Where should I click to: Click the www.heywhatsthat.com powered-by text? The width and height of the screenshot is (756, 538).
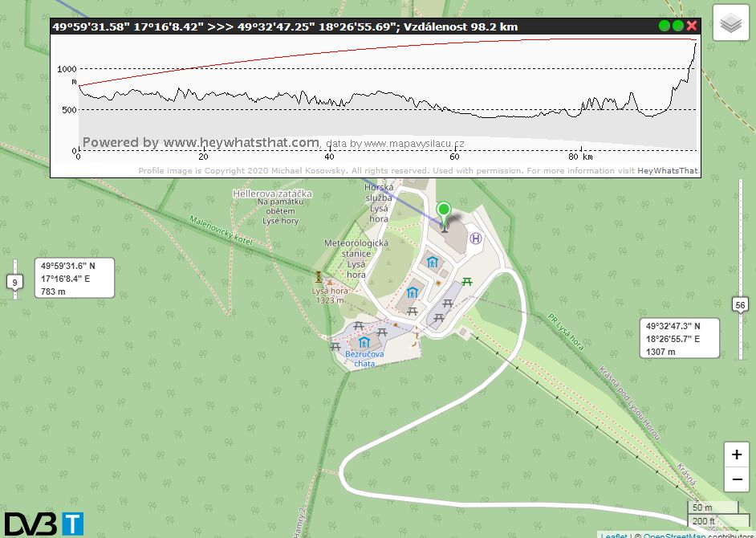click(x=241, y=143)
